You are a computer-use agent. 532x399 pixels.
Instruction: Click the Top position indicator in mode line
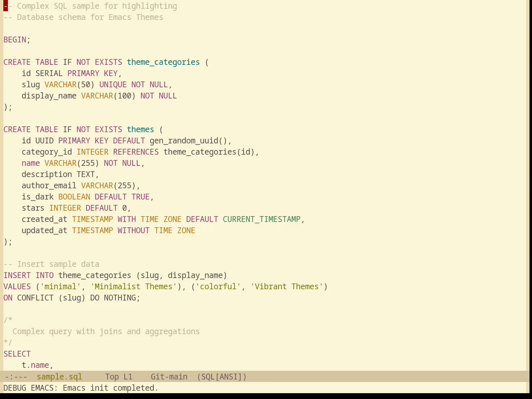112,377
